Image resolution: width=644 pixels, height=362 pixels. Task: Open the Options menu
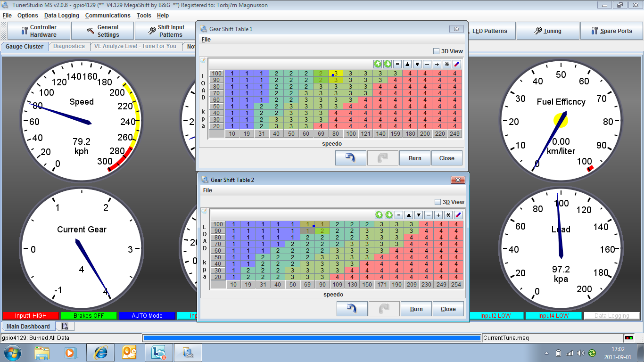[28, 16]
